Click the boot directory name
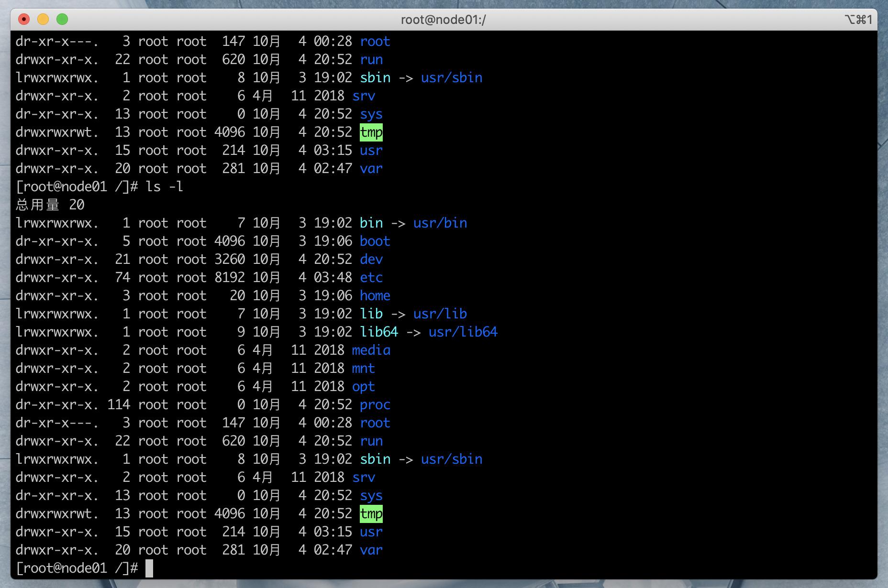888x588 pixels. [x=375, y=241]
